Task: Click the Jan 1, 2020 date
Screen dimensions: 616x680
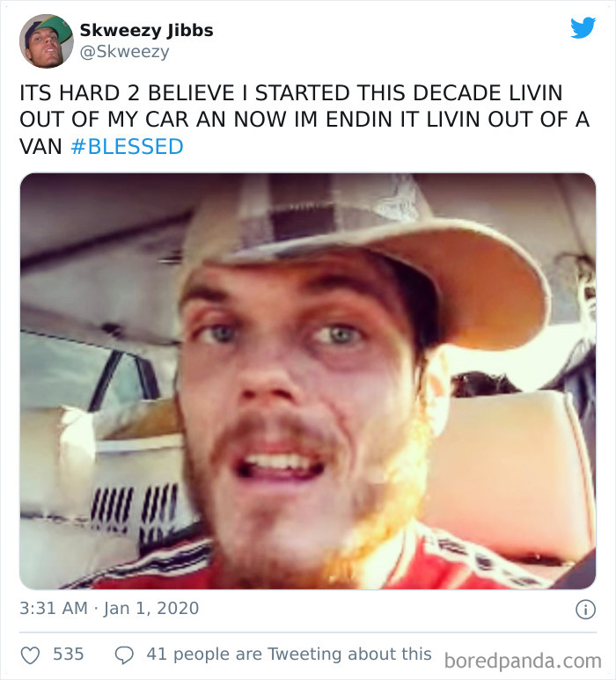Action: (151, 608)
